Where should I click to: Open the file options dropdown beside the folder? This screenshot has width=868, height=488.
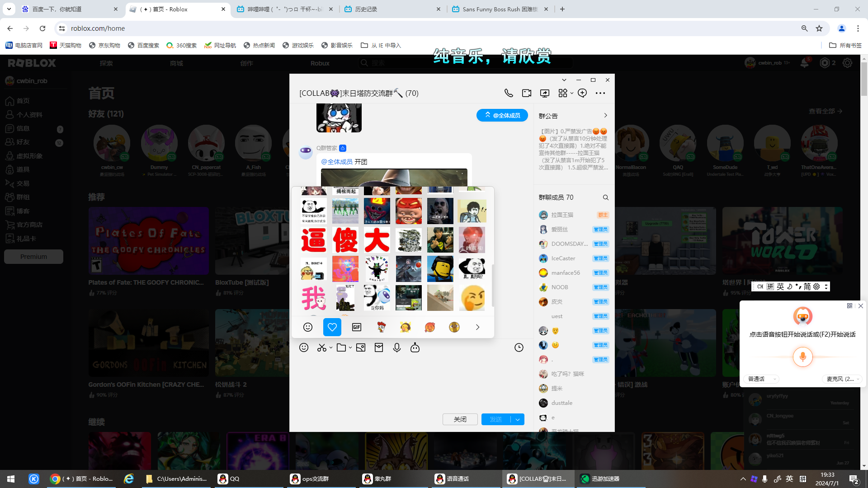pyautogui.click(x=350, y=347)
